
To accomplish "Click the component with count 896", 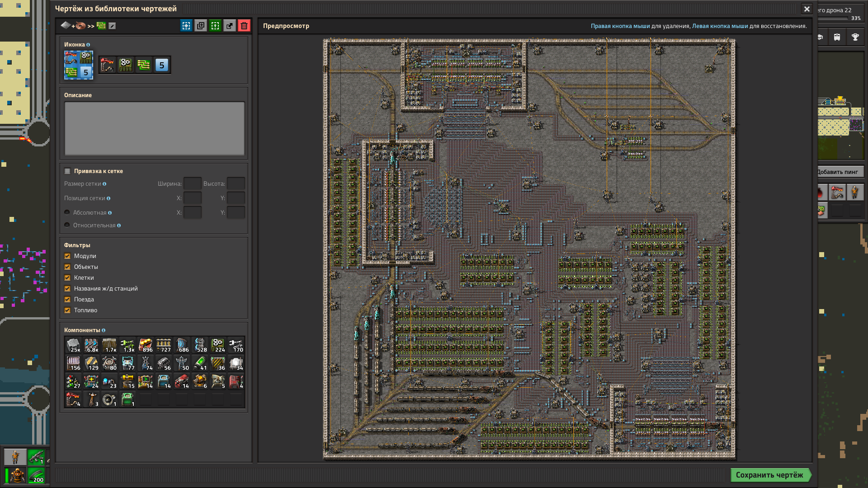I will click(x=146, y=345).
